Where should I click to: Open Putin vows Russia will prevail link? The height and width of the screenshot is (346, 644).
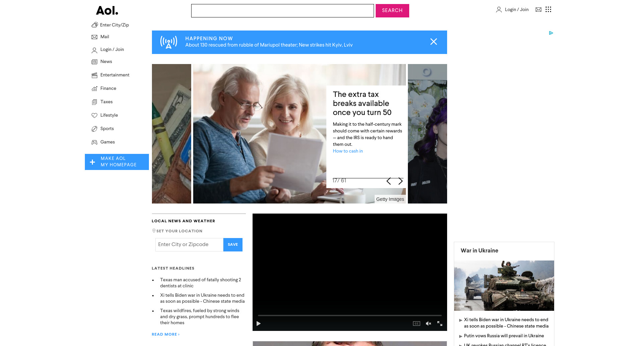504,336
